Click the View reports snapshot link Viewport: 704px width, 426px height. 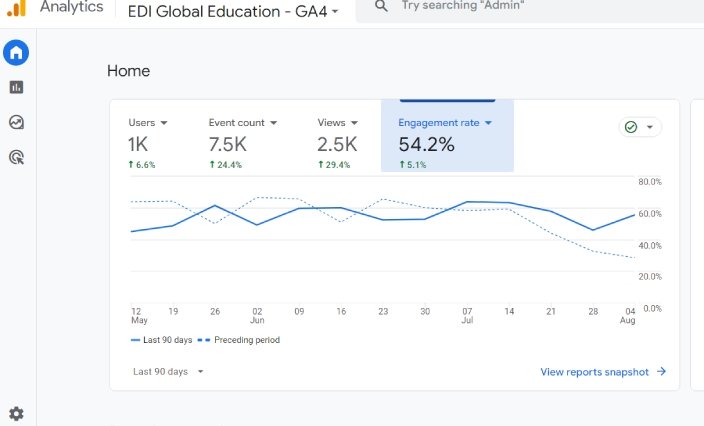[594, 372]
